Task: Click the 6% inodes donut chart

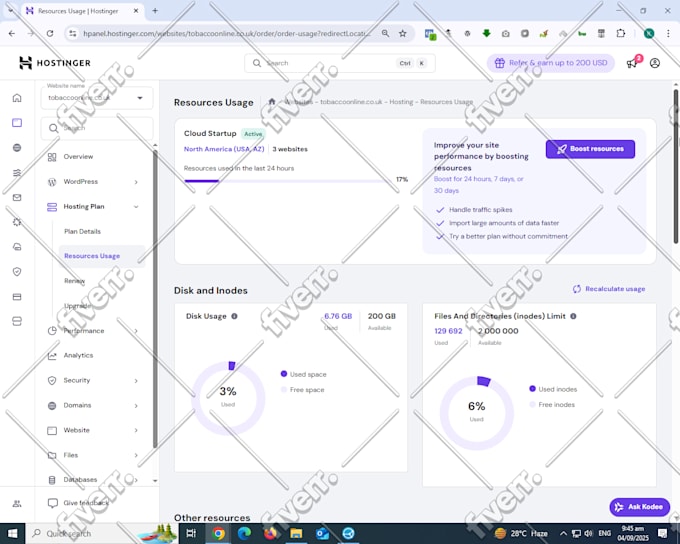Action: (x=477, y=413)
